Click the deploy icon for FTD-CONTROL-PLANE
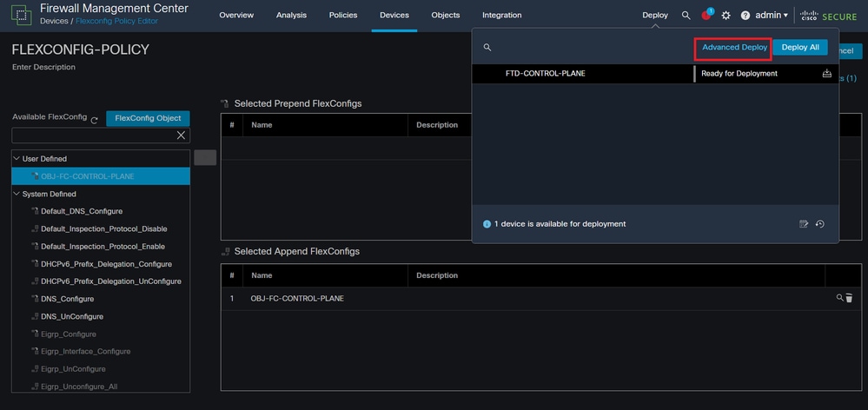The width and height of the screenshot is (868, 410). (827, 74)
